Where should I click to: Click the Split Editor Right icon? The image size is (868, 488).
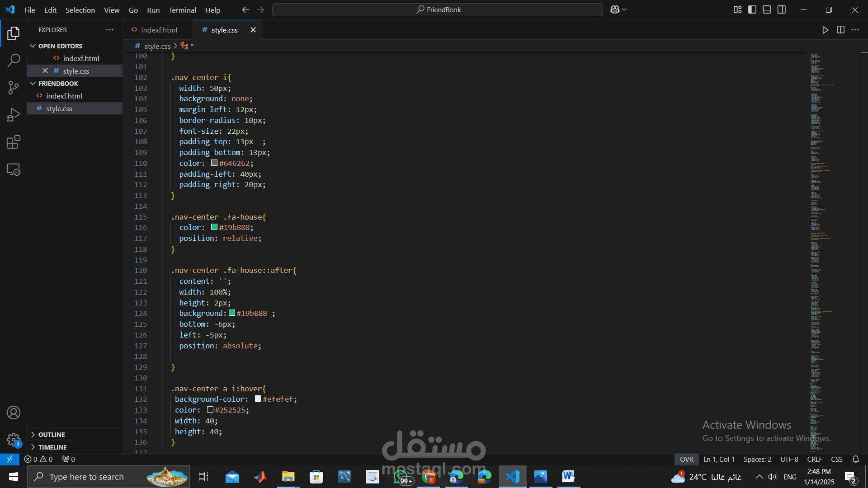pyautogui.click(x=840, y=30)
